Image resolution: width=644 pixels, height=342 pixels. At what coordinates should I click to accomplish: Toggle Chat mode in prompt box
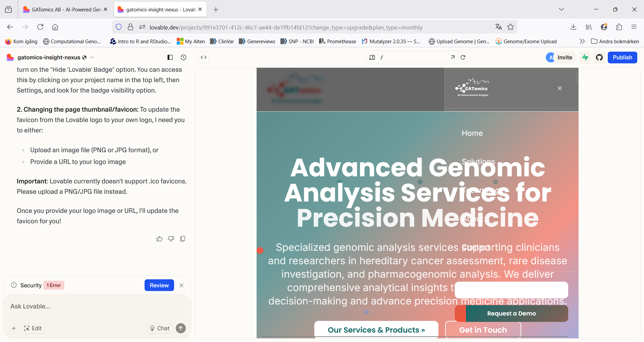pos(160,328)
